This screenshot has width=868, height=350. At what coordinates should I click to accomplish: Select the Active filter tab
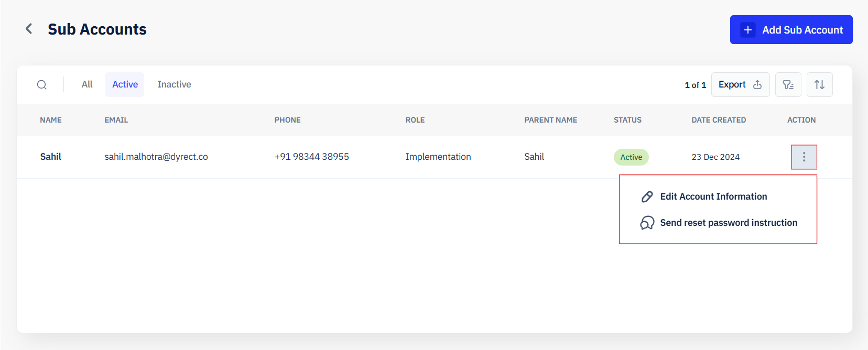click(x=125, y=84)
